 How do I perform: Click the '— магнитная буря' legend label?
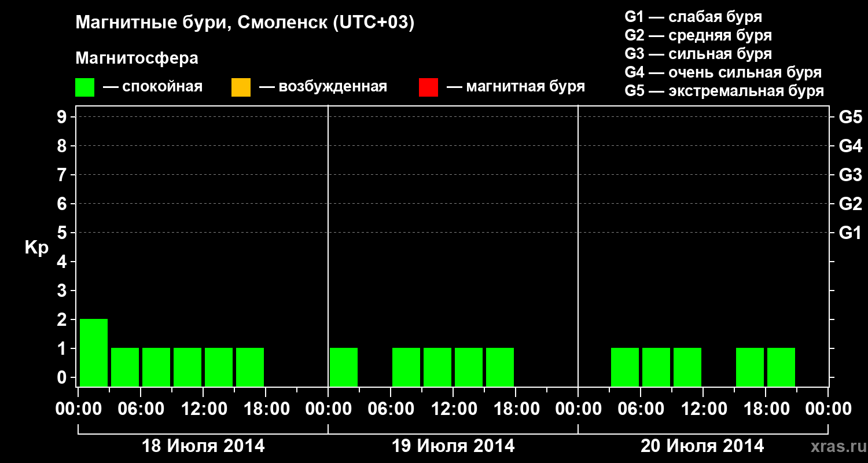point(516,87)
